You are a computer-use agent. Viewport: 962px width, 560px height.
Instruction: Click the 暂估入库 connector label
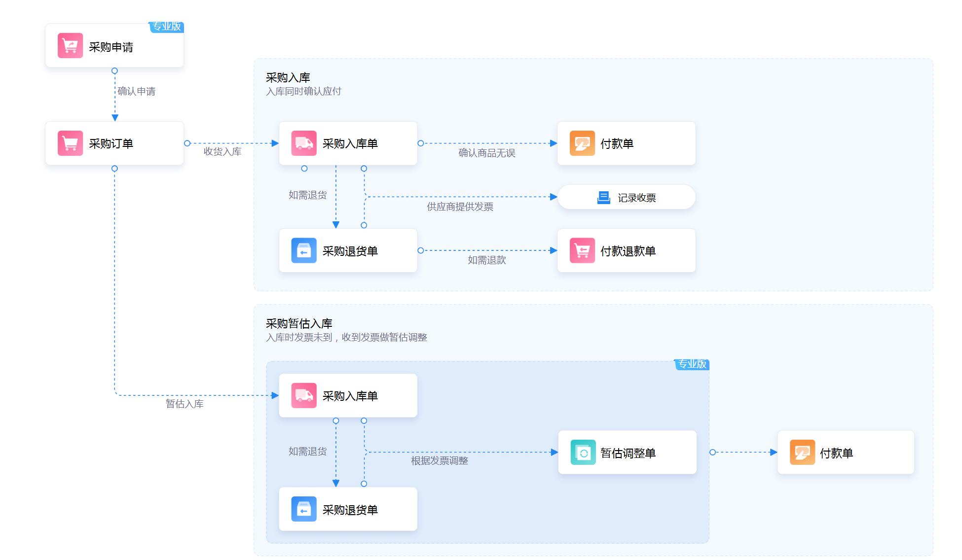pos(185,404)
